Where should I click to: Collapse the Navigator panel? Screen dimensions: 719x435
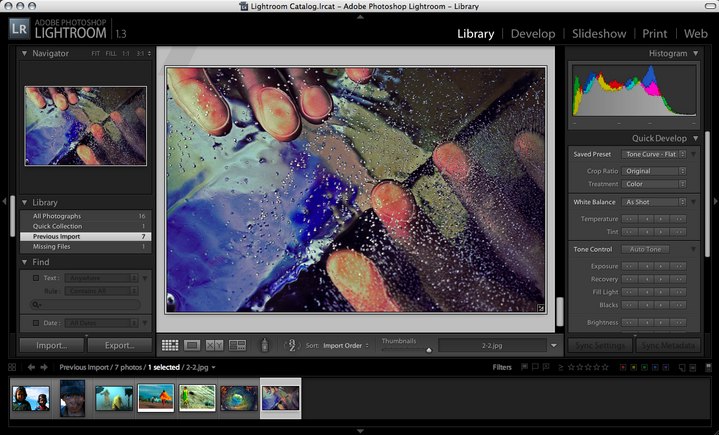point(25,53)
